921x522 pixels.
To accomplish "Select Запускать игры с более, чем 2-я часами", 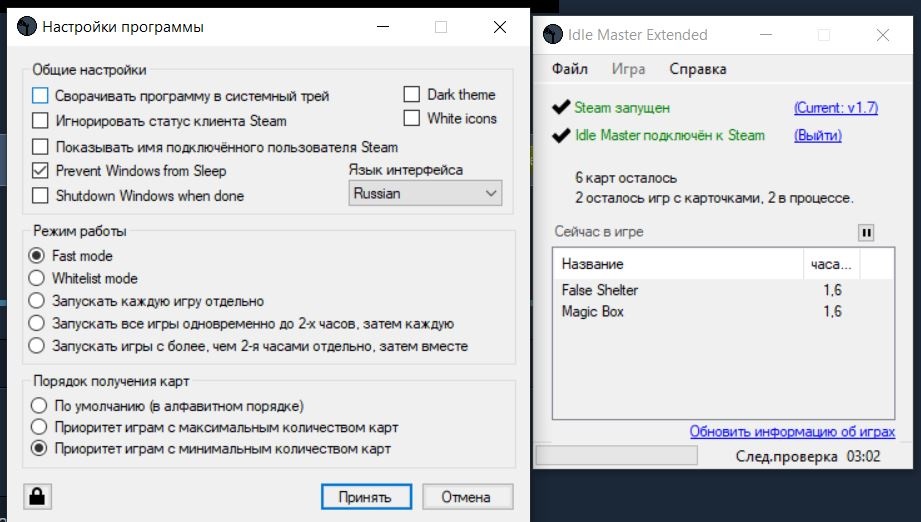I will tap(36, 345).
